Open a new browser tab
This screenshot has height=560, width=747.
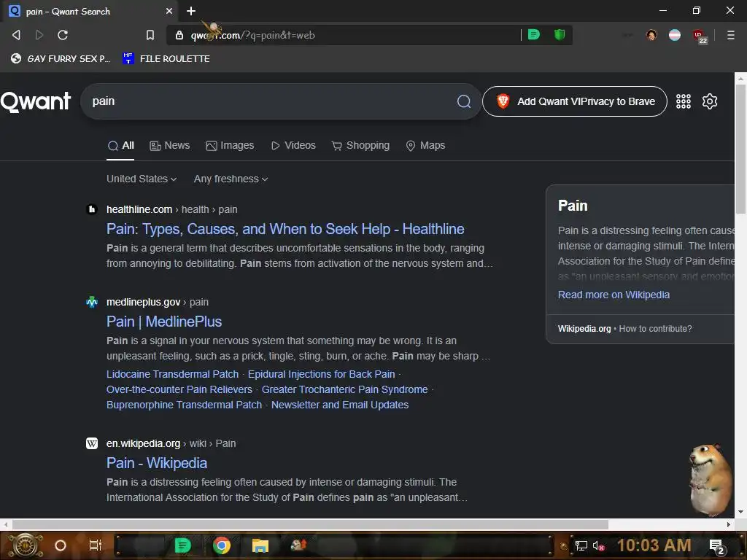(x=191, y=11)
